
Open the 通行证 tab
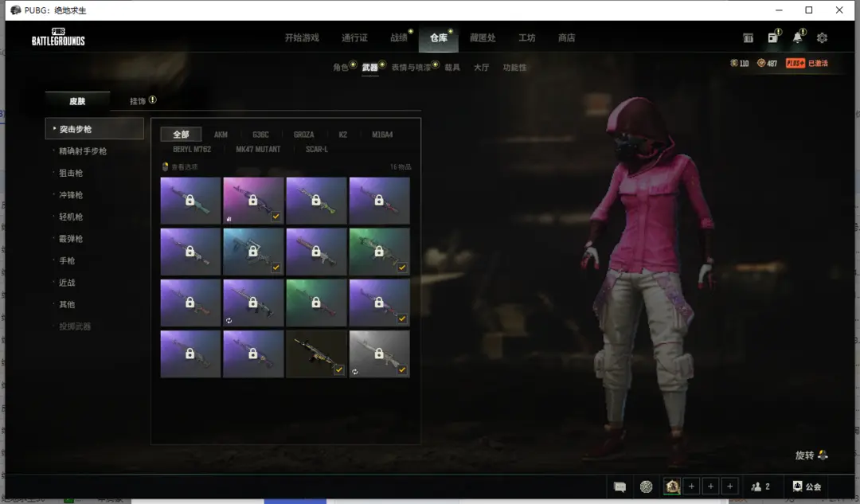(x=354, y=37)
